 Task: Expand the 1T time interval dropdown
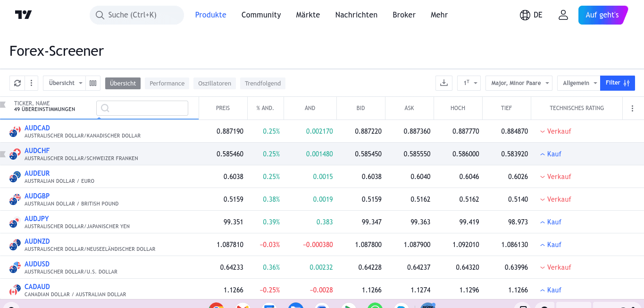468,83
